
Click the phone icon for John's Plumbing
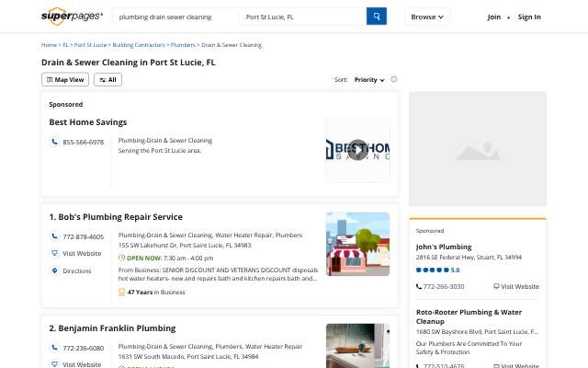point(419,286)
